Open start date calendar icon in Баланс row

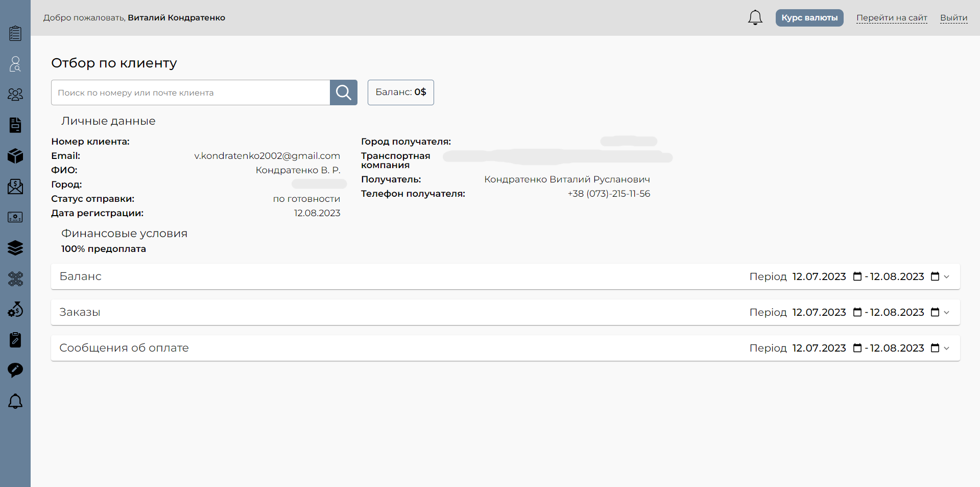[x=857, y=276]
